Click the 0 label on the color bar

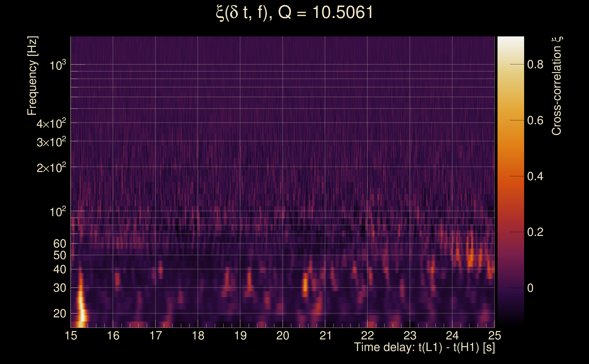530,288
